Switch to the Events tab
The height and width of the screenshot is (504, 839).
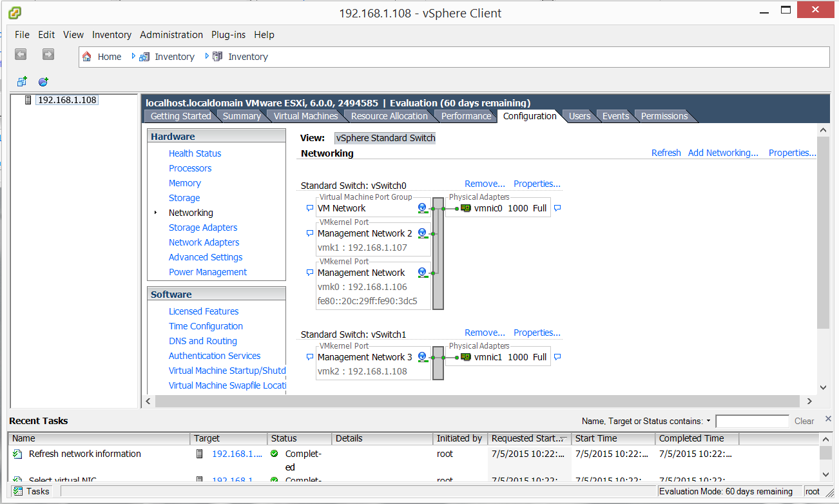[x=615, y=116]
